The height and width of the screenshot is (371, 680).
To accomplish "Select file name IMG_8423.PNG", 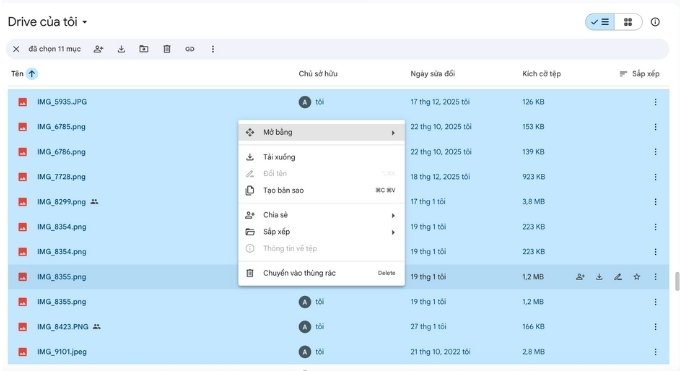I will pos(63,326).
